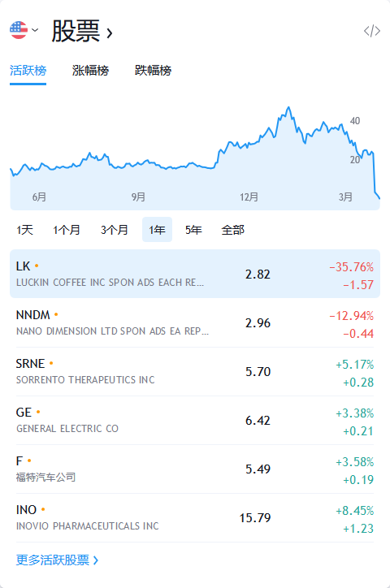
Task: Select the LK Luckin Coffee row
Action: 195,274
